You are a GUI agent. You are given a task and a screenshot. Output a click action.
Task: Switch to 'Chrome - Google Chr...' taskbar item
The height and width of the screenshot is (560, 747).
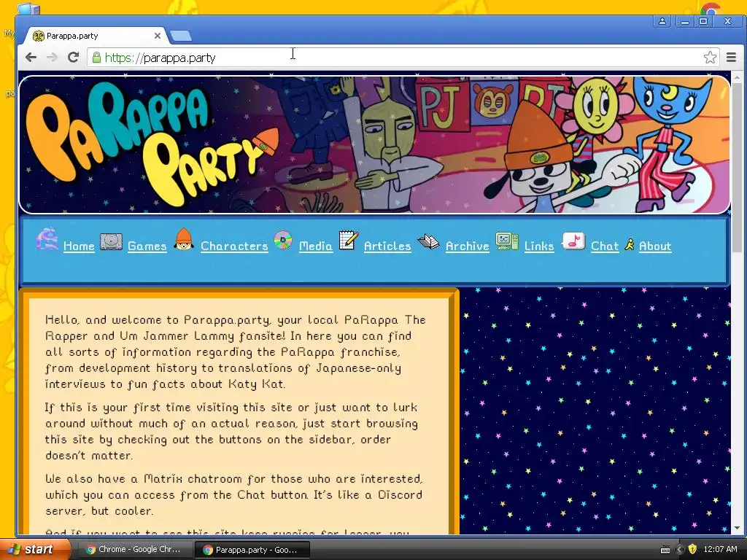pyautogui.click(x=133, y=550)
